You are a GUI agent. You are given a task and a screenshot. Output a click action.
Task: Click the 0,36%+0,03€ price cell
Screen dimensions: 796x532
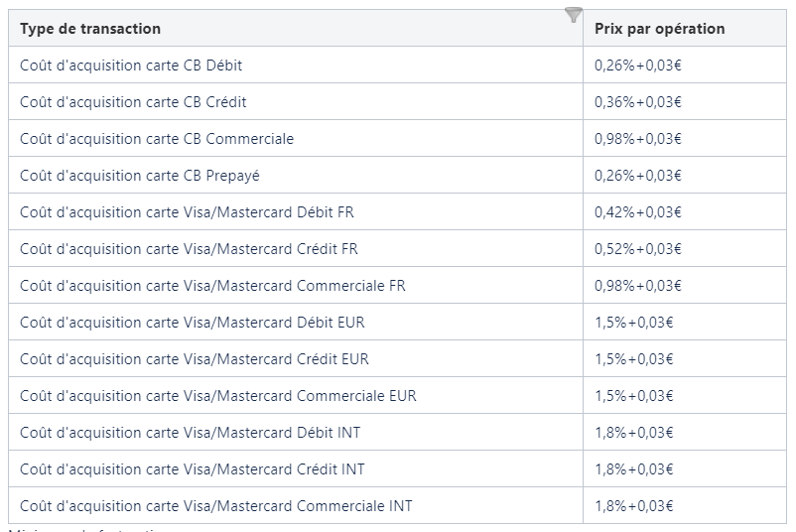pos(638,102)
